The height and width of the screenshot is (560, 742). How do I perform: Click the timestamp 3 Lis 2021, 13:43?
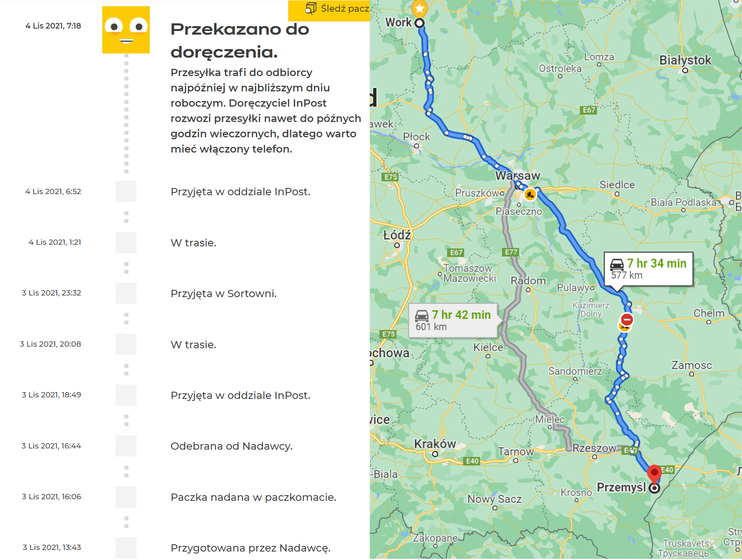[x=52, y=547]
